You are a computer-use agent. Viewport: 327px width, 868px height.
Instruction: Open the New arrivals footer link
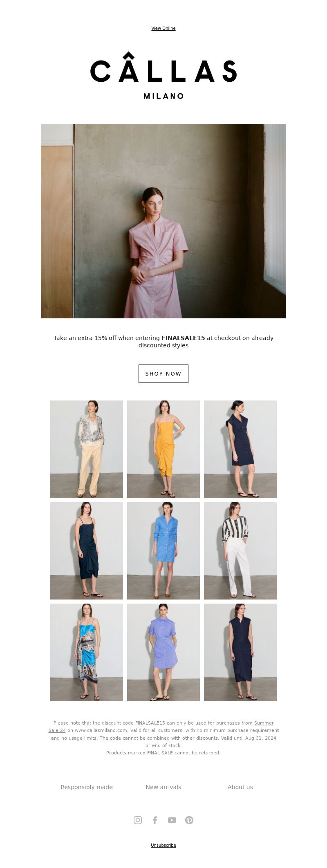(x=163, y=787)
